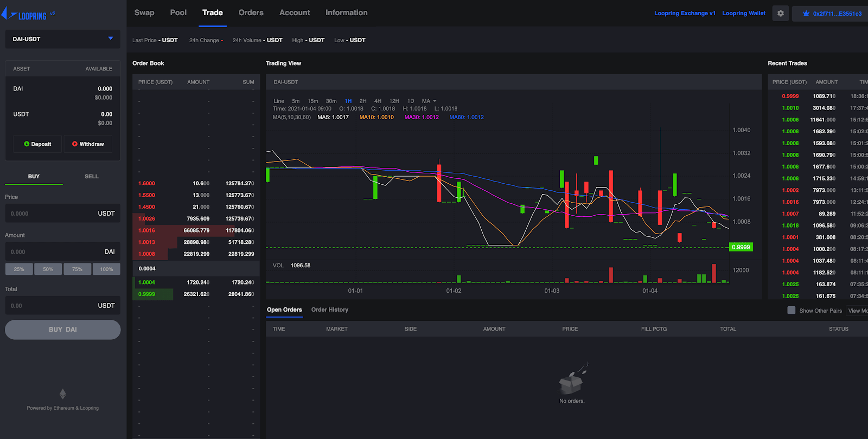
Task: Select the 30m chart interval
Action: pos(331,101)
